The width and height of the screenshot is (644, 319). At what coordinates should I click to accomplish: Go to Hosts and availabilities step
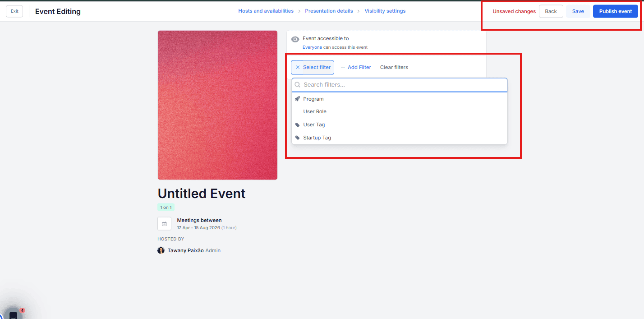pyautogui.click(x=266, y=11)
